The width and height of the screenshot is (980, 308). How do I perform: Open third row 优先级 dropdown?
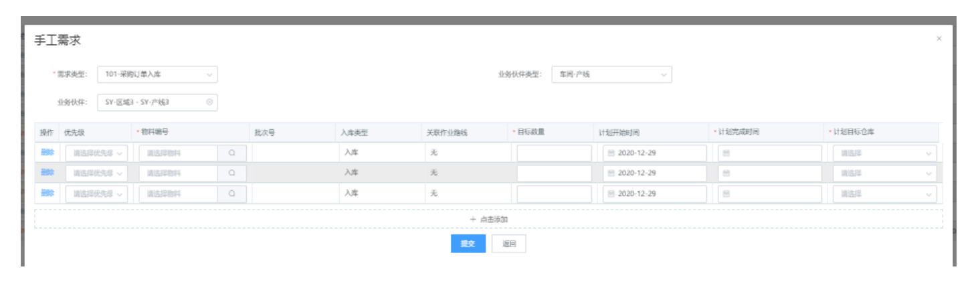(96, 194)
